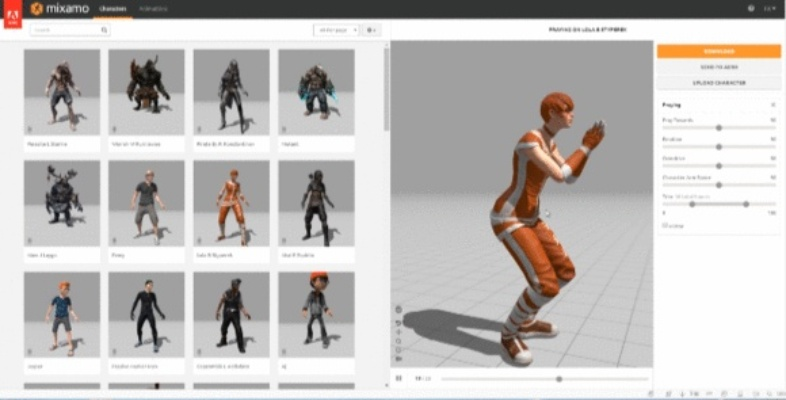
Task: Click the search magnifier icon
Action: [104, 30]
